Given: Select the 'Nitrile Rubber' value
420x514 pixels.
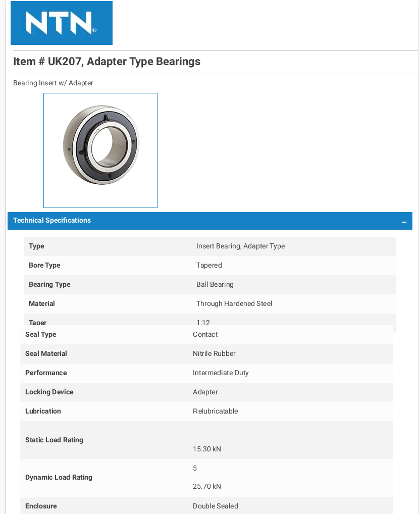Looking at the screenshot, I should coord(214,354).
